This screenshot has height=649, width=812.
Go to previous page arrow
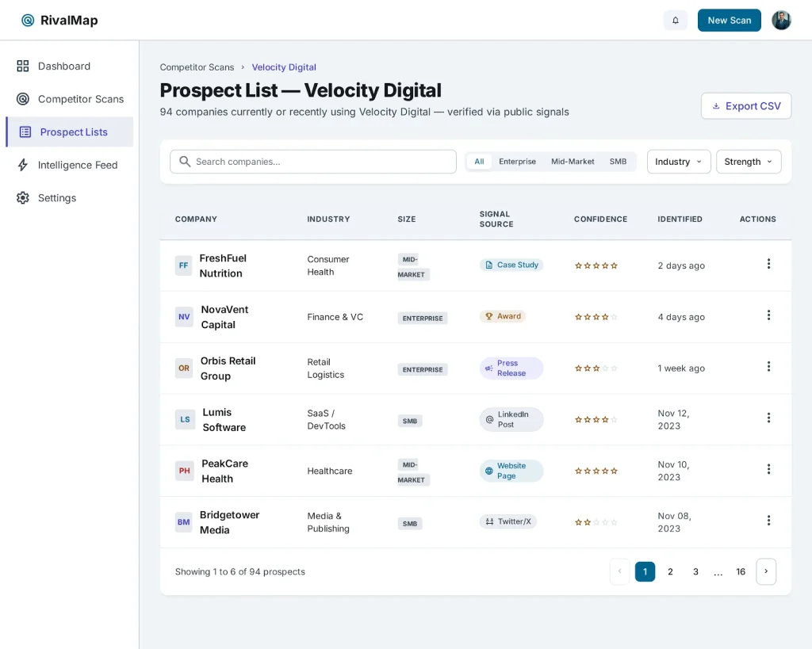620,571
